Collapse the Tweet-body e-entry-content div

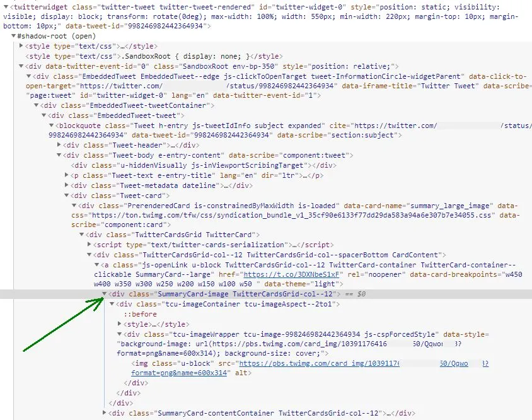59,155
